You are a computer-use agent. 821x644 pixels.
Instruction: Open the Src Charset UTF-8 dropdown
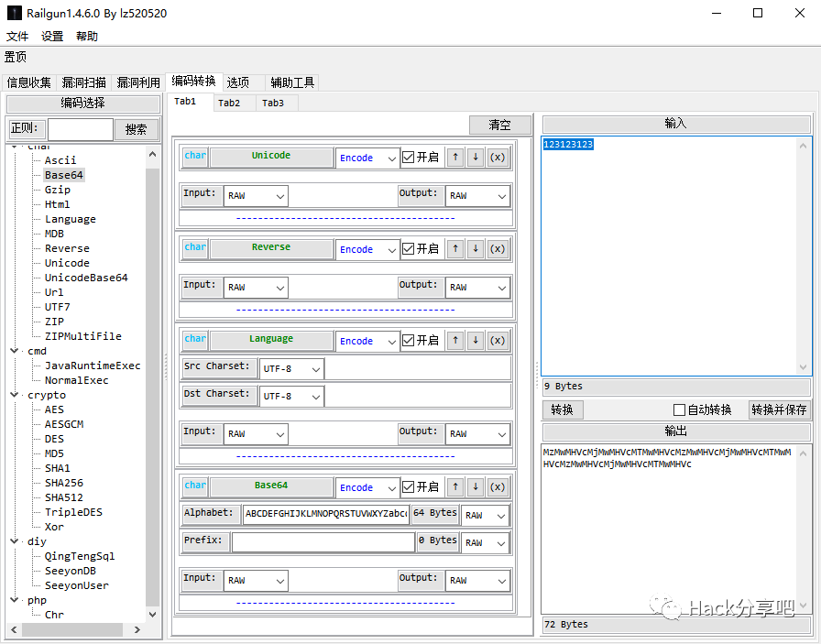click(291, 368)
